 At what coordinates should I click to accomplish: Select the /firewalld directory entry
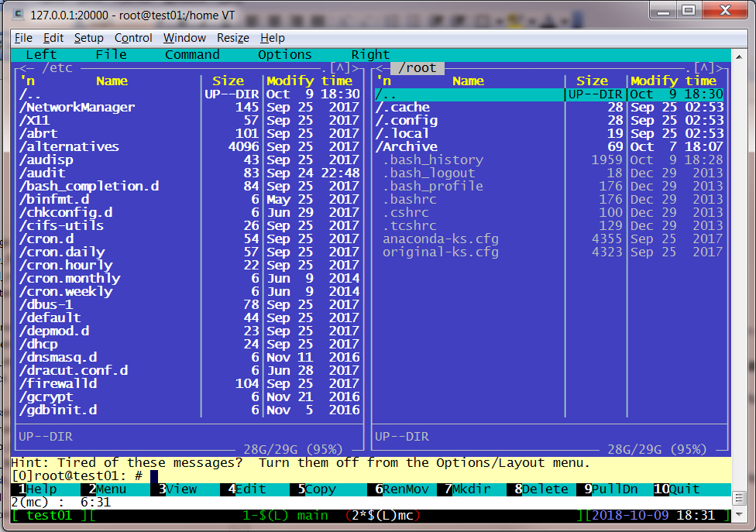point(58,384)
